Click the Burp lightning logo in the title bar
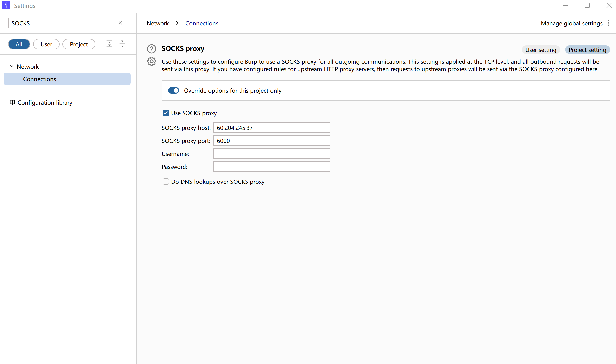The image size is (616, 364). click(x=6, y=5)
